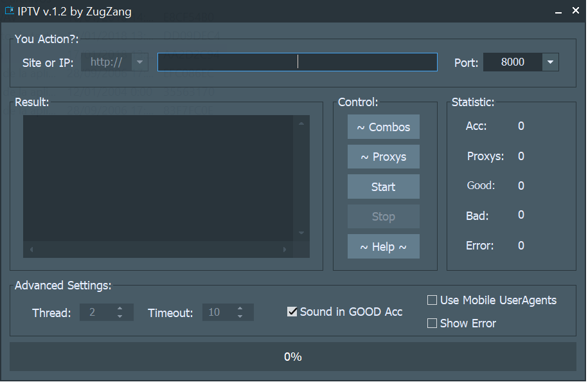Screen dimensions: 588x382
Task: Increase Thread count with up arrow
Action: [x=120, y=309]
